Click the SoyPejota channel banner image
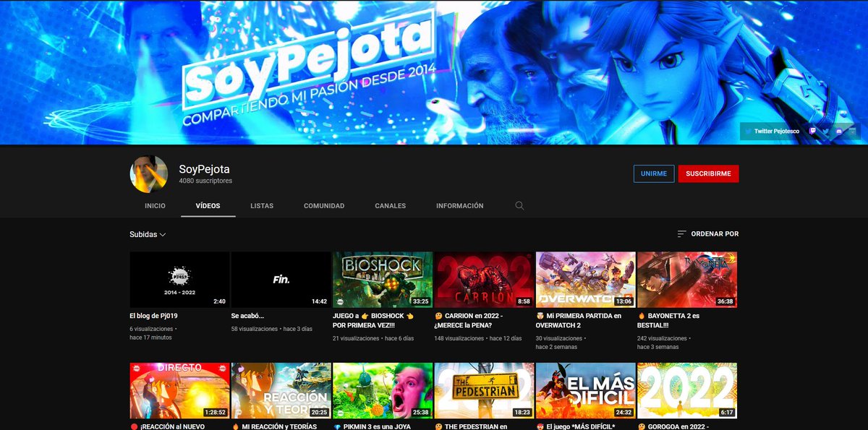Viewport: 868px width, 430px height. [434, 72]
